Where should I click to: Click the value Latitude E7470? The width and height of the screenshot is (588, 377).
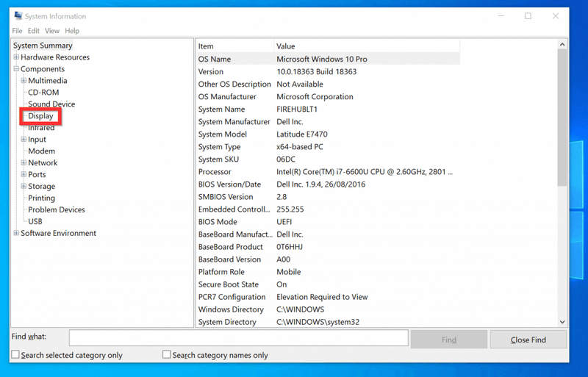[x=302, y=134]
